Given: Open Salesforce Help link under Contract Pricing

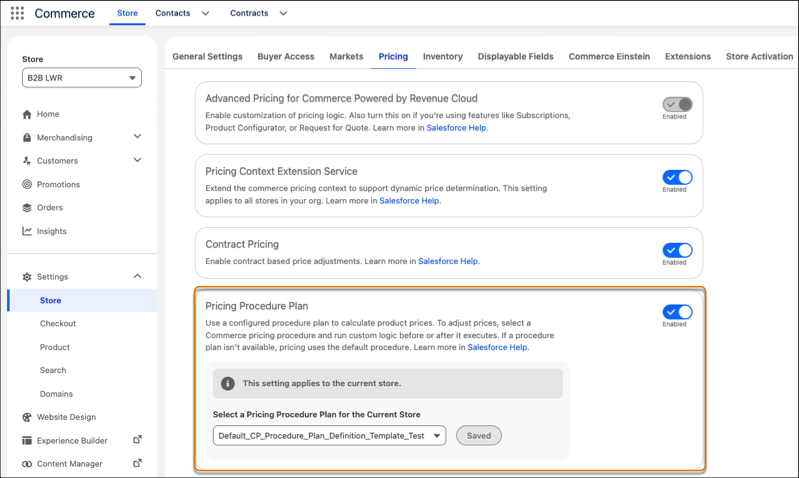Looking at the screenshot, I should [448, 261].
